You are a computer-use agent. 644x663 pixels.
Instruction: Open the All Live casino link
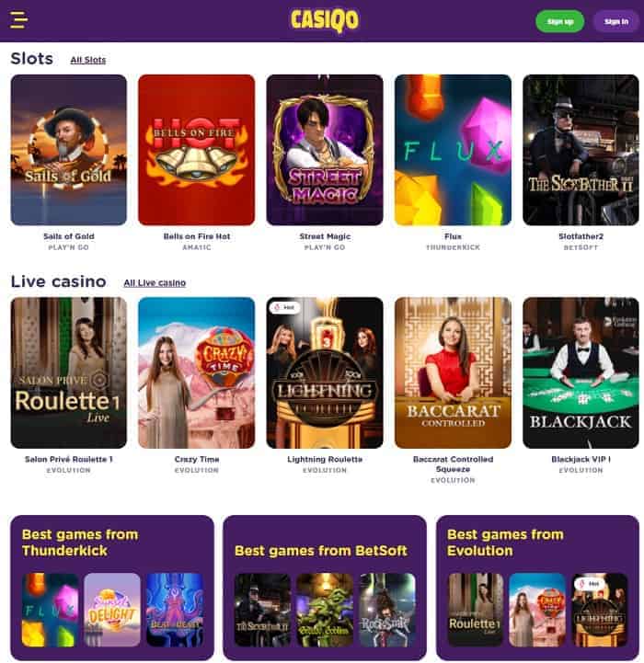[155, 283]
